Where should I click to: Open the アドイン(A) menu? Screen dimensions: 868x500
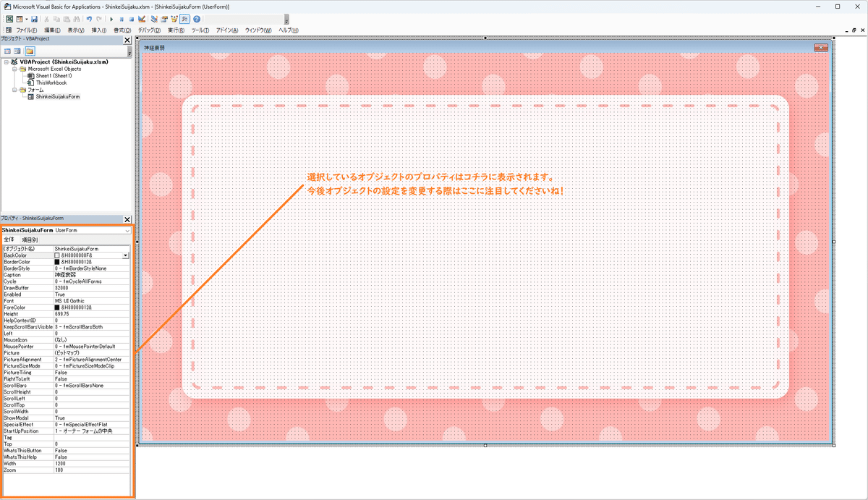tap(227, 30)
